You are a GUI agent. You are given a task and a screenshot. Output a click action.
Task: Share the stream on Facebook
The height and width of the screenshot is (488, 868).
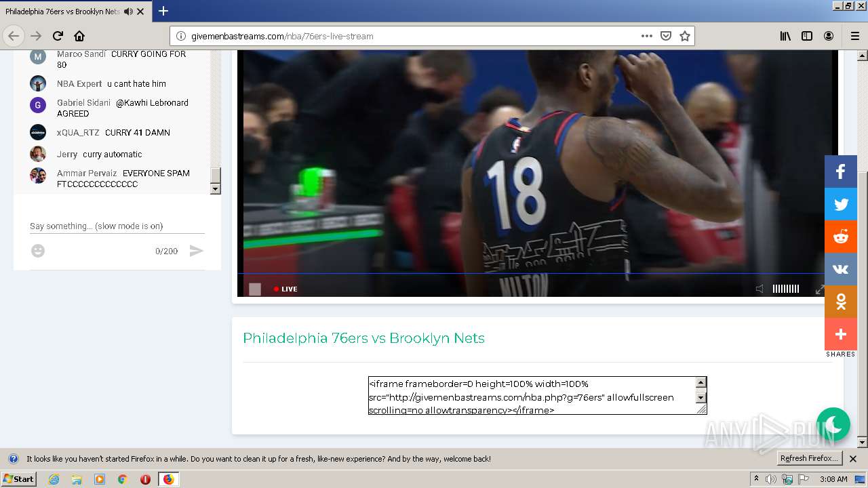coord(840,171)
